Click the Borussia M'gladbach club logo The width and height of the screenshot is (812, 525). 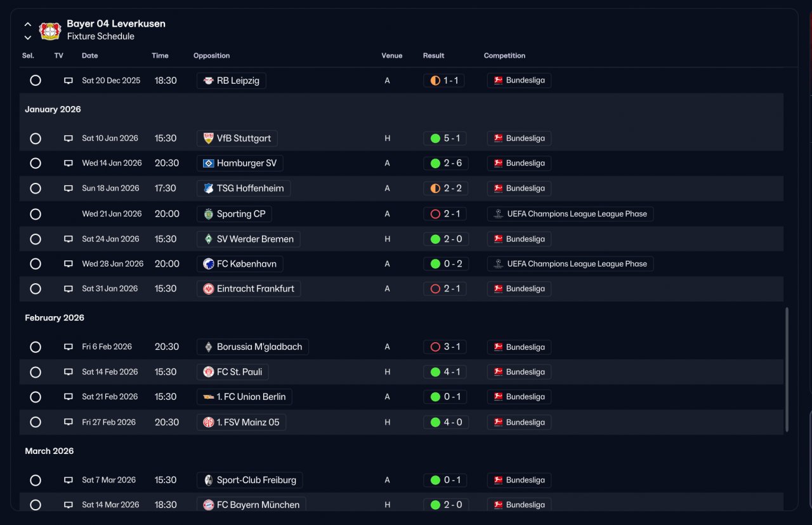coord(208,347)
